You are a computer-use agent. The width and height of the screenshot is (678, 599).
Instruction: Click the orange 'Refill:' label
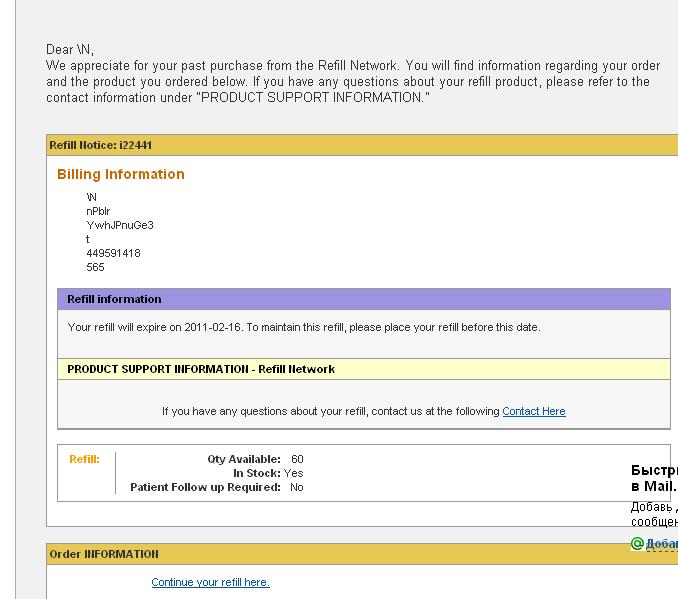click(84, 459)
